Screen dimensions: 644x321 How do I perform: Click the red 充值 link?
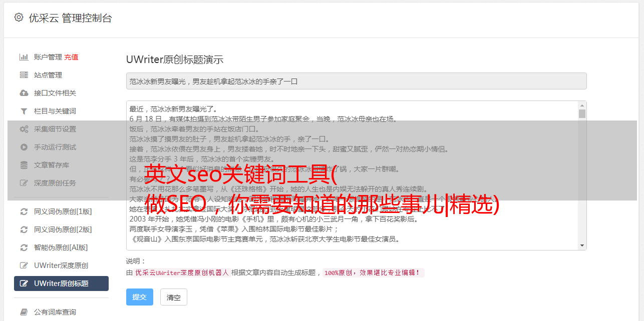click(71, 57)
